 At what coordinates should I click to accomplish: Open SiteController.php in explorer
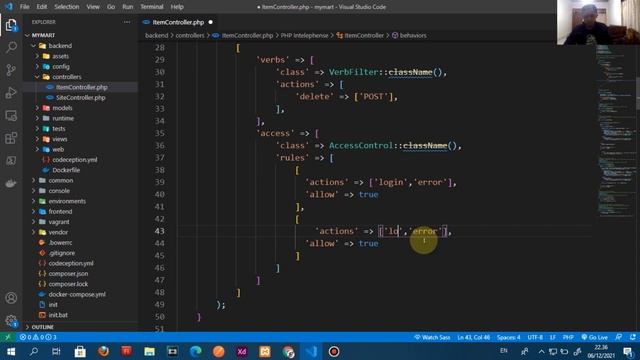pyautogui.click(x=80, y=98)
